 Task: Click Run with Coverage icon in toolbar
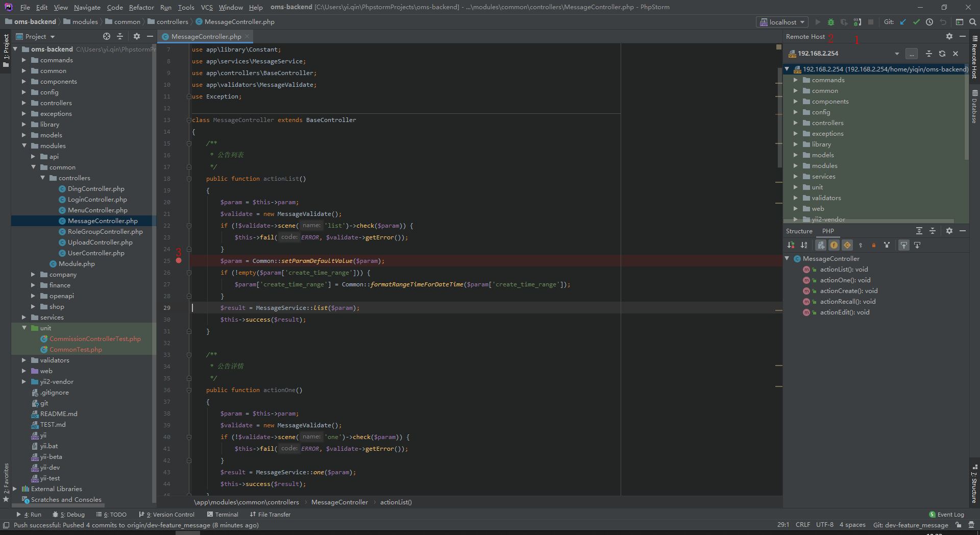844,22
